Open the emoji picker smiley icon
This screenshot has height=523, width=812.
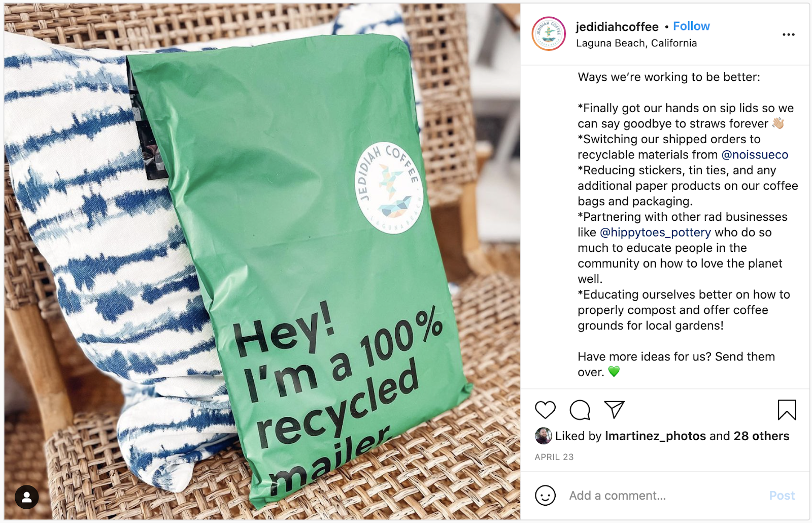[546, 496]
